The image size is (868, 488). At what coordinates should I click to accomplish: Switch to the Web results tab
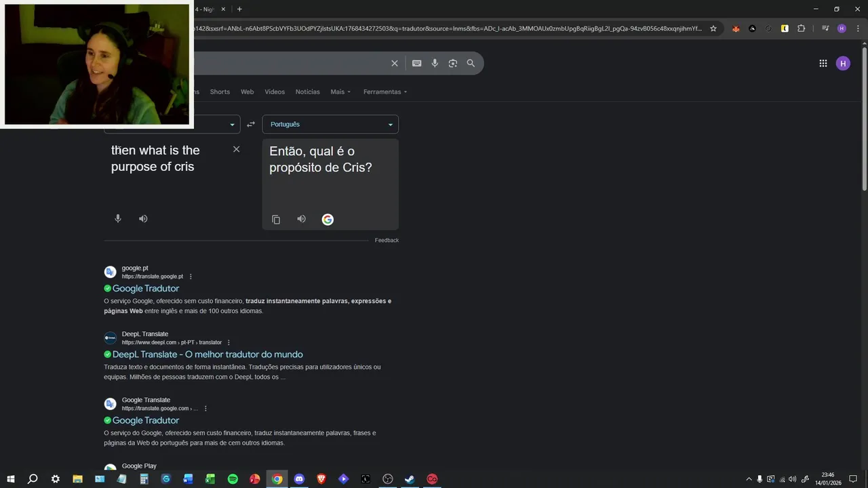[x=248, y=91]
